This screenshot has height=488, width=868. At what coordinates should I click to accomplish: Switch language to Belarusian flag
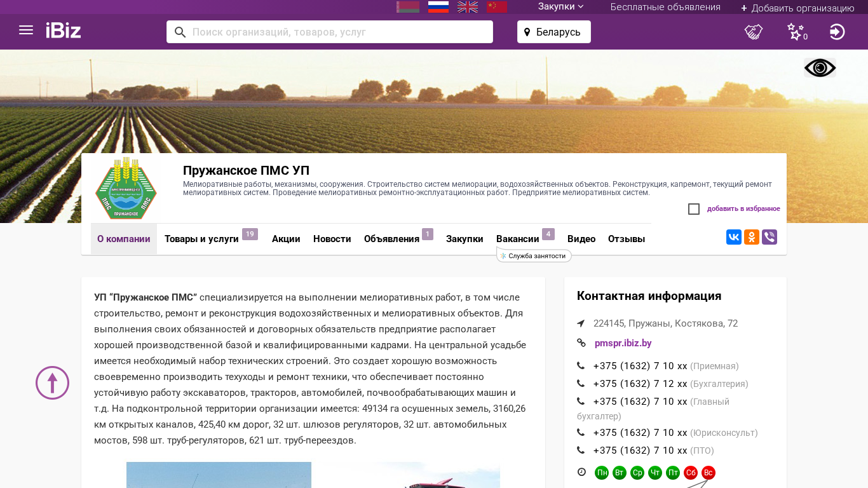point(408,7)
